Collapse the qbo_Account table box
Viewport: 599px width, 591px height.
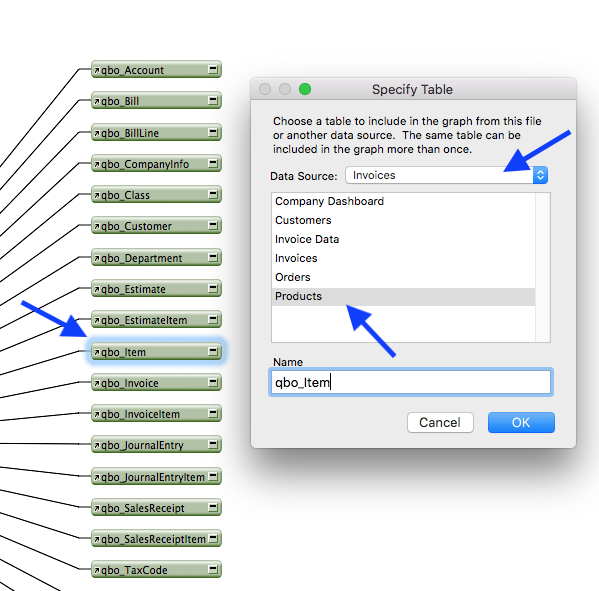(213, 69)
